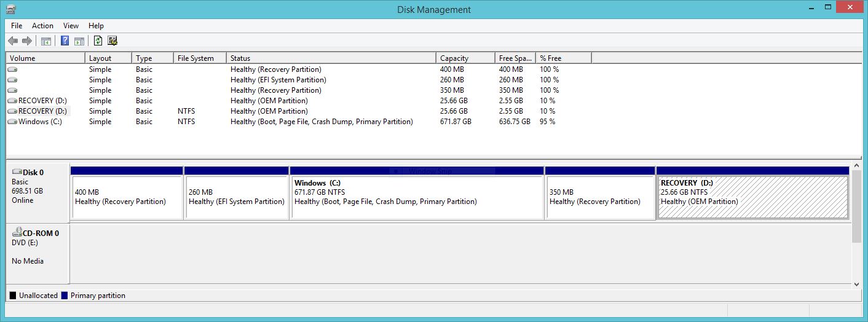This screenshot has height=322, width=868.
Task: Click the blue Primary partition legend swatch
Action: 64,296
